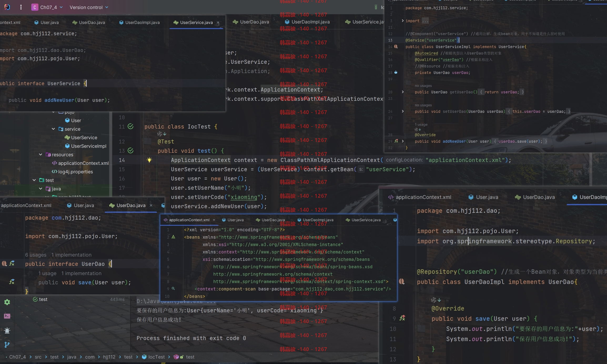Click green check icon beside test result
Image resolution: width=607 pixels, height=364 pixels.
(35, 299)
